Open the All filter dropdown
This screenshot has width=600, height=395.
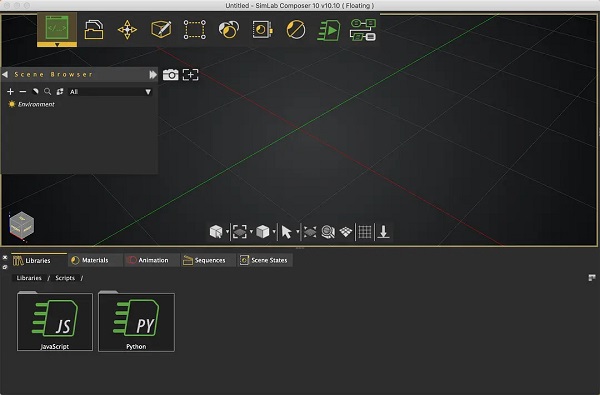(x=110, y=91)
